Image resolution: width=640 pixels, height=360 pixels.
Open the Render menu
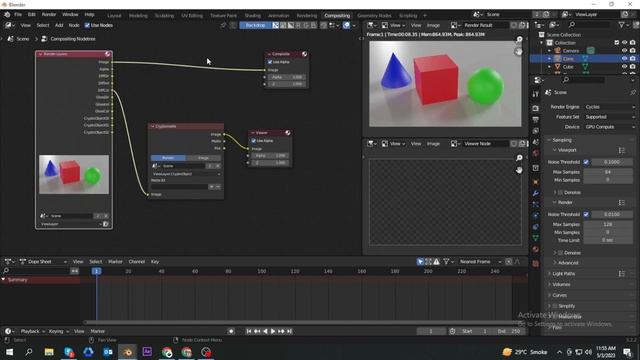pyautogui.click(x=49, y=15)
